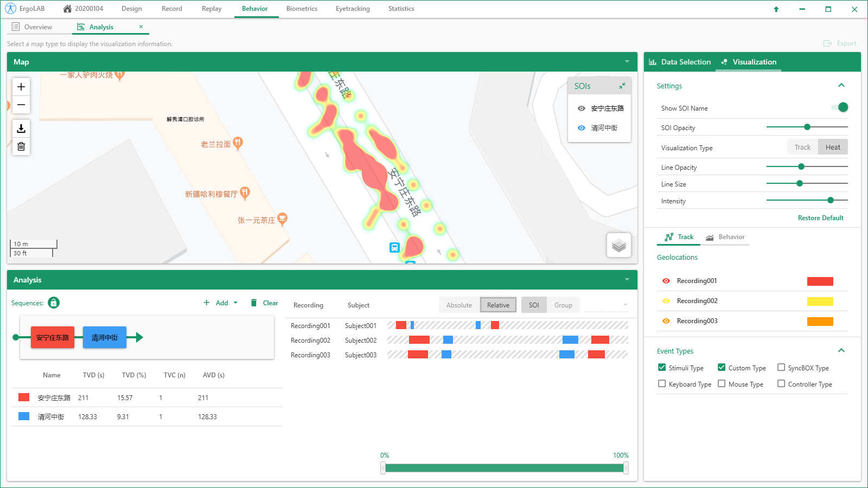The height and width of the screenshot is (488, 868).
Task: Collapse the SOIs floating panel
Action: tap(622, 86)
